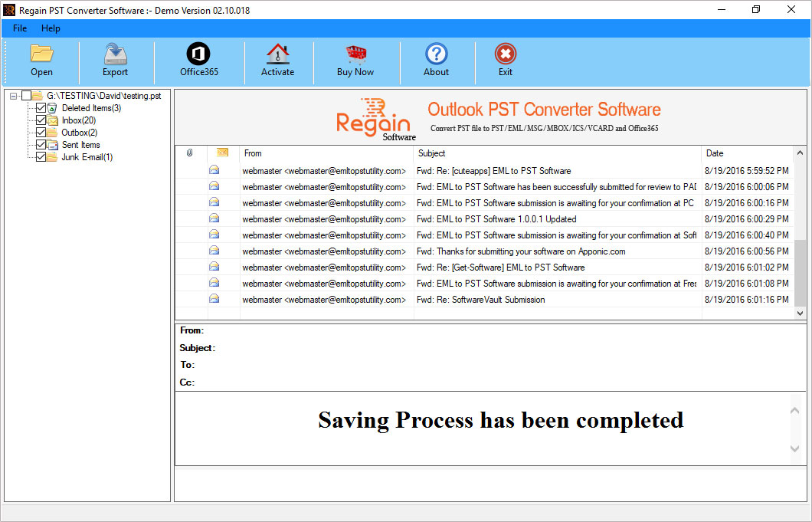The height and width of the screenshot is (522, 812).
Task: Click the attachment paperclip column header
Action: (190, 153)
